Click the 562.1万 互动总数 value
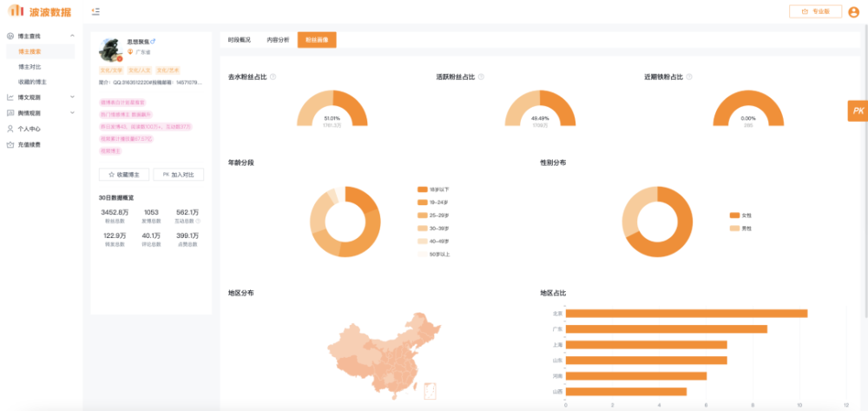868x411 pixels. coord(187,212)
